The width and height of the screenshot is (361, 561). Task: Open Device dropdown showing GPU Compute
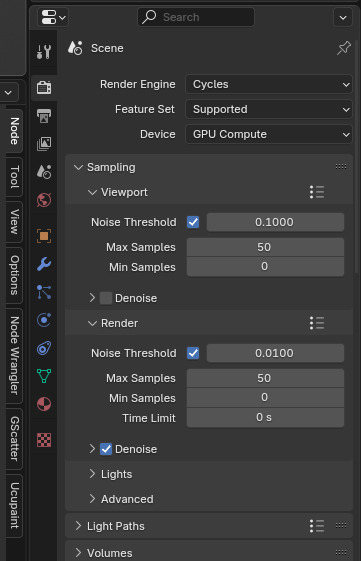click(269, 135)
